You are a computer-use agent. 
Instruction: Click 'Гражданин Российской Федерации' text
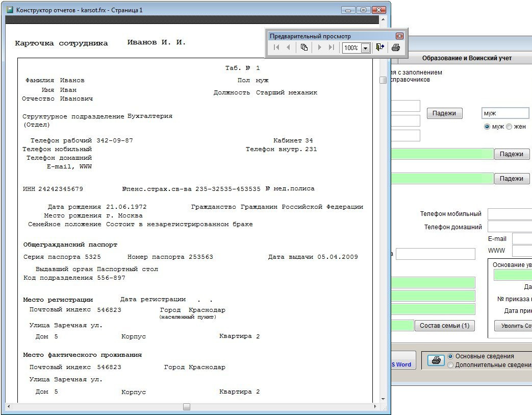click(302, 207)
